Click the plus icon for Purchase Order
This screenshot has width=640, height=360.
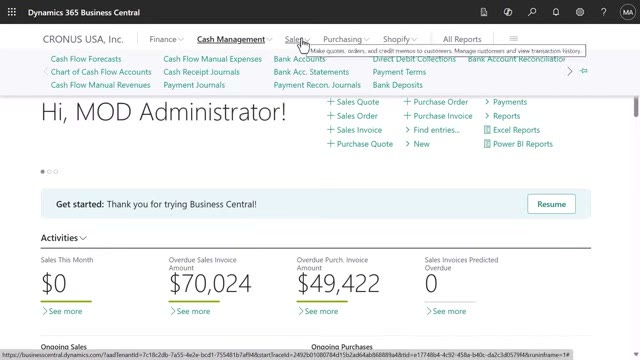(x=407, y=102)
